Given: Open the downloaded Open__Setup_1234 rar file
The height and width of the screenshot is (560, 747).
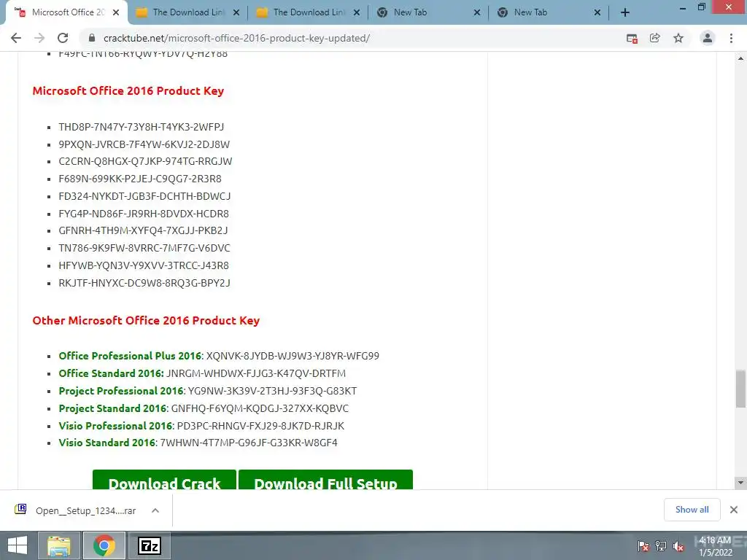Looking at the screenshot, I should coord(86,510).
